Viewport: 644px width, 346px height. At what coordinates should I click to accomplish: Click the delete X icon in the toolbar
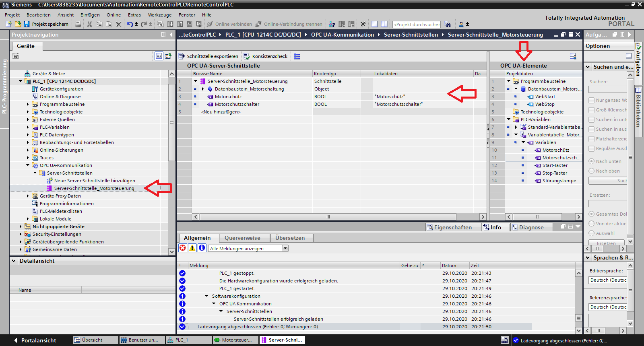tap(119, 24)
